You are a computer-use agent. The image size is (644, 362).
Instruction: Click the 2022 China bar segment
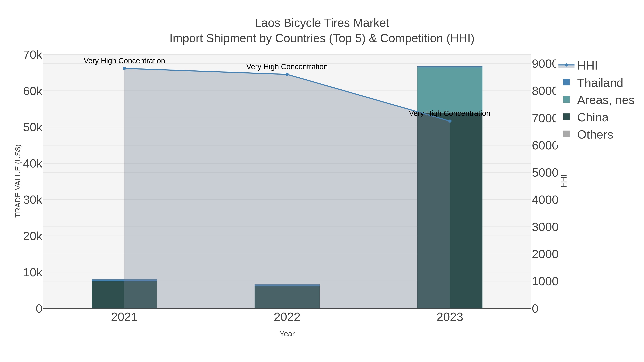click(287, 297)
